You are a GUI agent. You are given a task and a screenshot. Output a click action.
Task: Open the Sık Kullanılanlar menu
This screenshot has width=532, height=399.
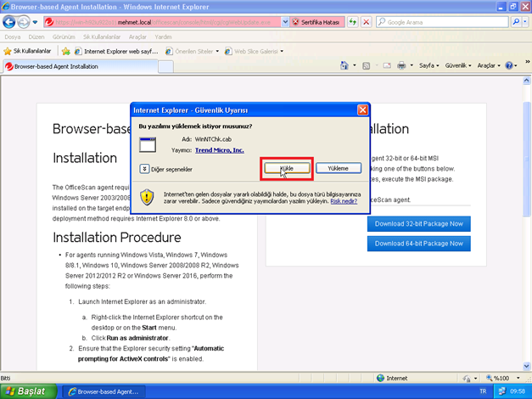[x=102, y=37]
